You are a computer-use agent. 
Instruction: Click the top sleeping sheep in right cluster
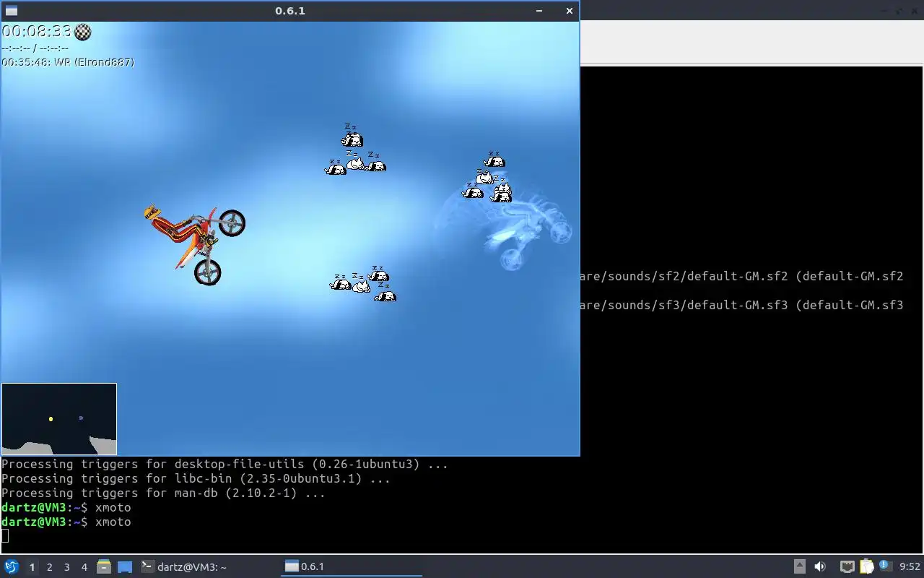tap(494, 159)
